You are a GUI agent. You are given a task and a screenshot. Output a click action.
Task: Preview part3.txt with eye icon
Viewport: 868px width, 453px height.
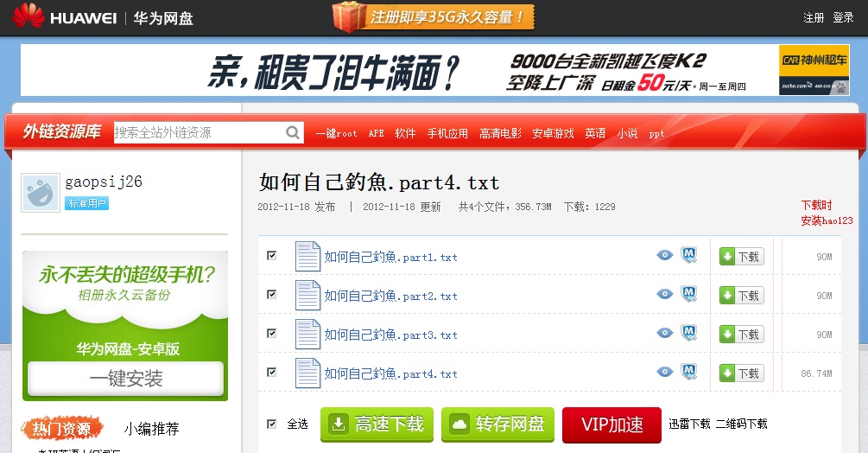click(x=665, y=332)
